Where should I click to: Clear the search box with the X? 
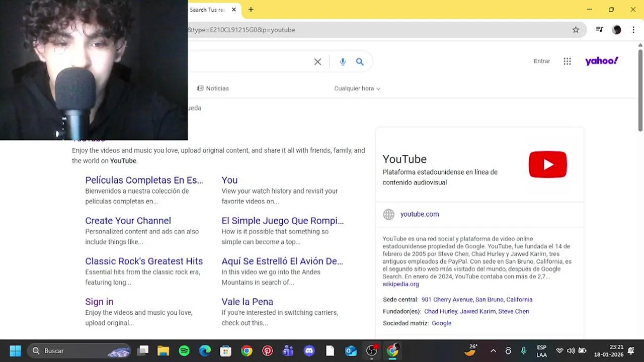tap(317, 62)
